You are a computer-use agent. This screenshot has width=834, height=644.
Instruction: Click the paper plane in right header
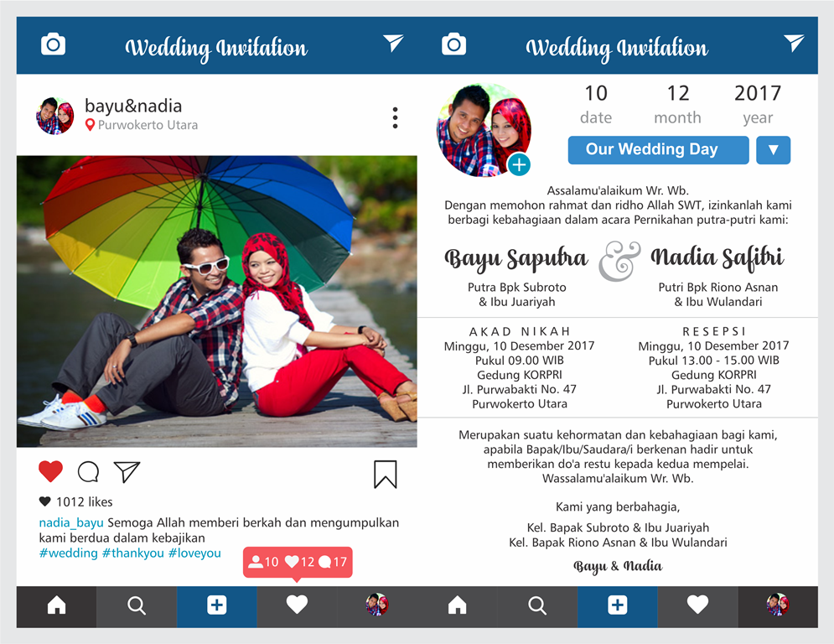pyautogui.click(x=794, y=43)
